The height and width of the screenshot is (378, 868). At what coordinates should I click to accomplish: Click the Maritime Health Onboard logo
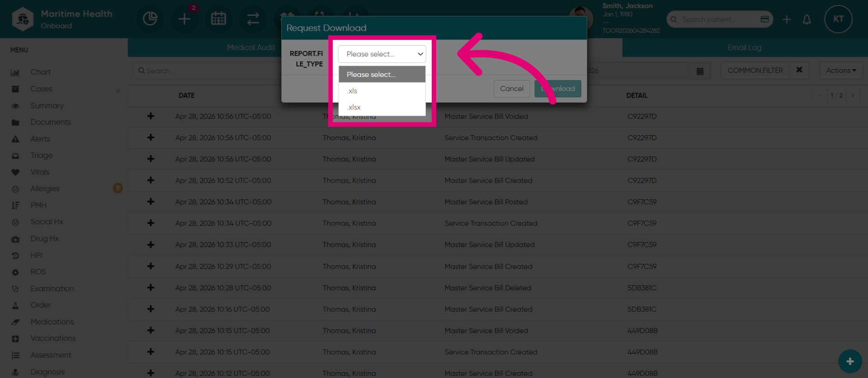pos(62,19)
